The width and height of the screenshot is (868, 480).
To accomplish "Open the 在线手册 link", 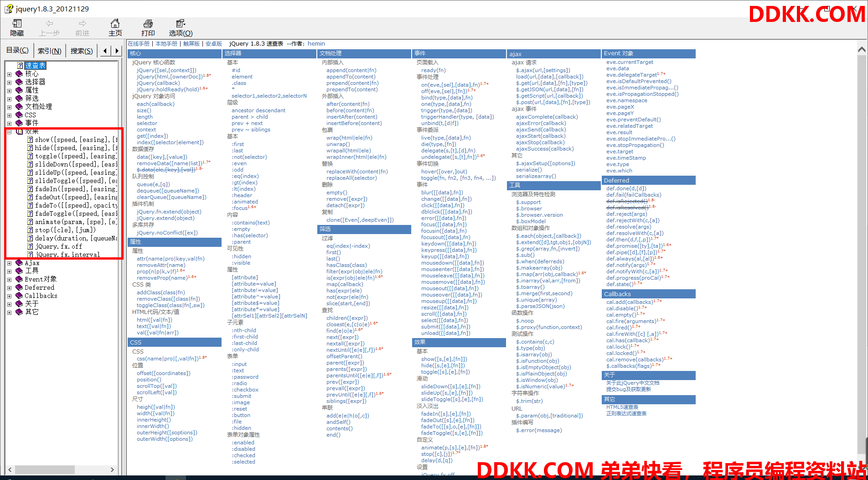I will tap(139, 44).
